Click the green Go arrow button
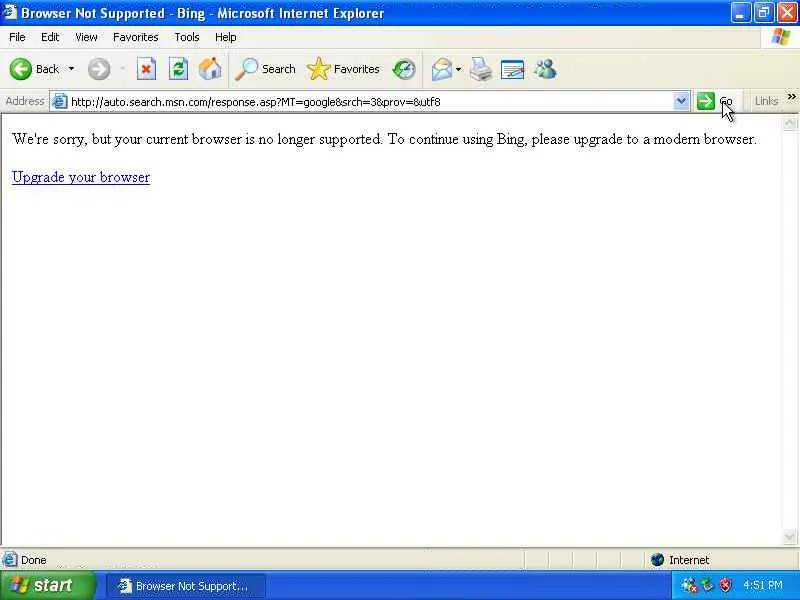Viewport: 800px width, 600px height. tap(706, 101)
